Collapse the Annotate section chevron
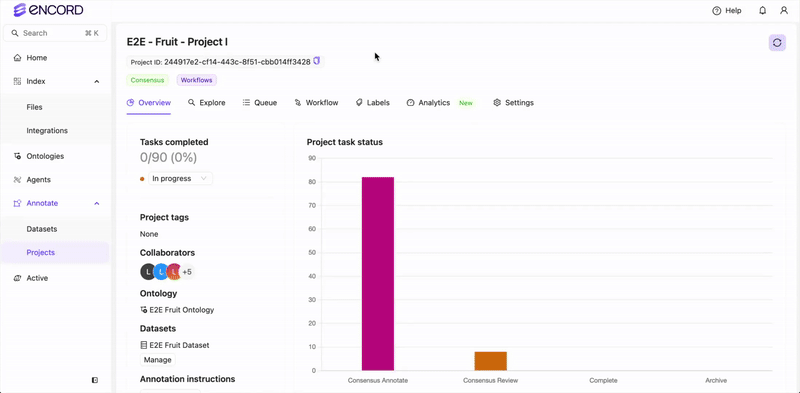 (x=97, y=203)
